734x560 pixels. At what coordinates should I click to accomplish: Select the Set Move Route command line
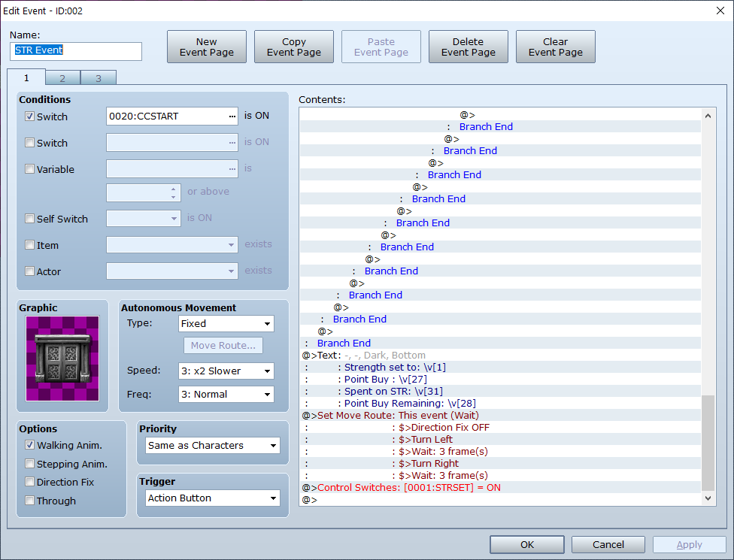pos(500,416)
